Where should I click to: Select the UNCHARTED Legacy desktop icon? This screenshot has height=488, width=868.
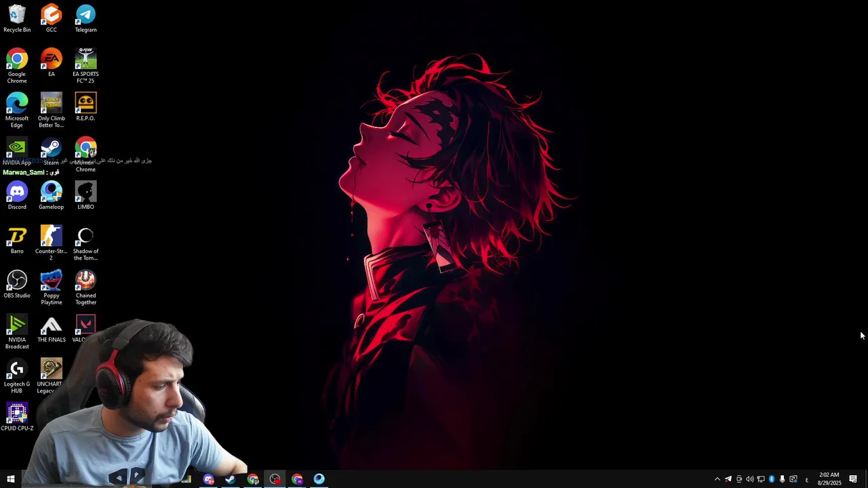point(50,375)
